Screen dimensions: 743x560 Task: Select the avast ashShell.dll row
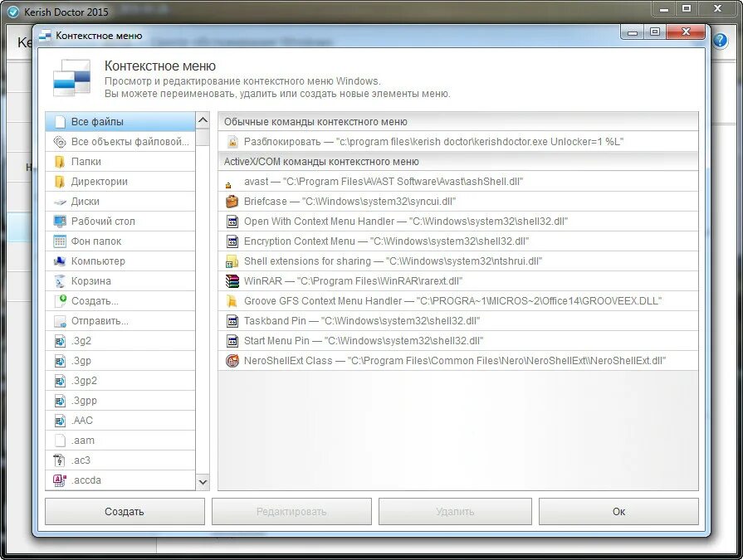[458, 182]
